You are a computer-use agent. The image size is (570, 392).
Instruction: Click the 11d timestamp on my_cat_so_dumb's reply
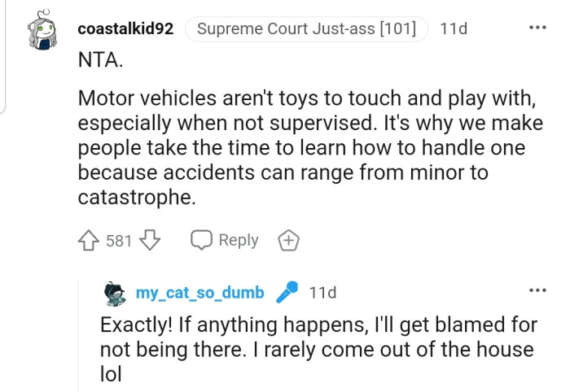point(322,293)
